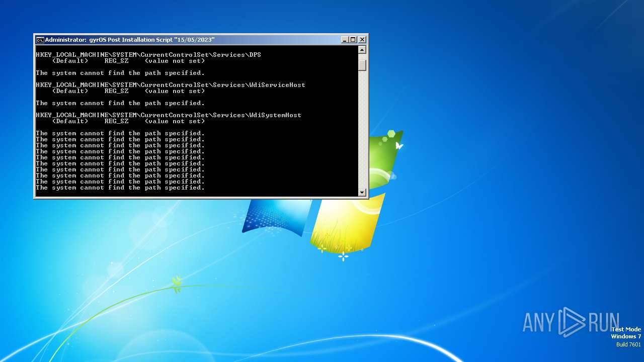Click the last 'cannot find the path' line in console
The height and width of the screenshot is (362, 644).
tap(120, 188)
